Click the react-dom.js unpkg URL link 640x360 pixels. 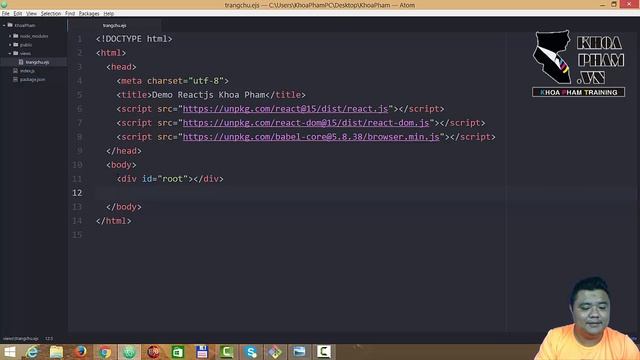(306, 123)
